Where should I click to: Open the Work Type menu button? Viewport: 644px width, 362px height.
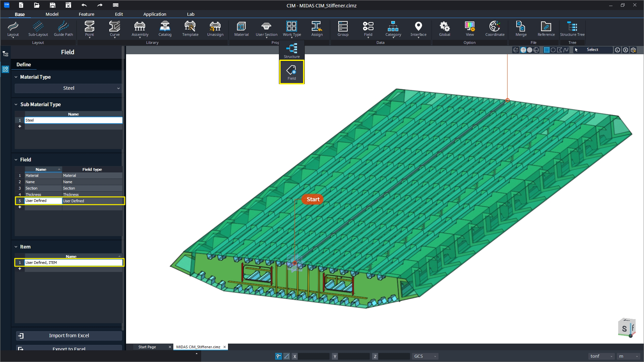292,29
